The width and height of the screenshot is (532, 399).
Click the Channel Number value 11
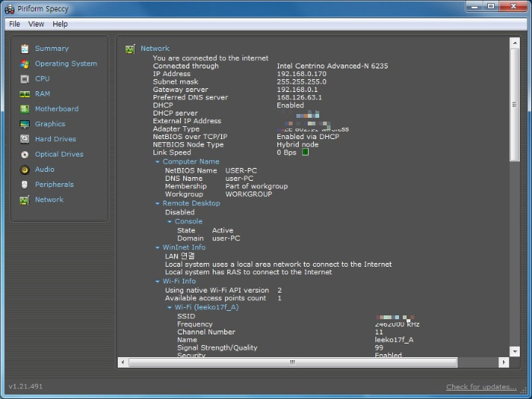(379, 332)
